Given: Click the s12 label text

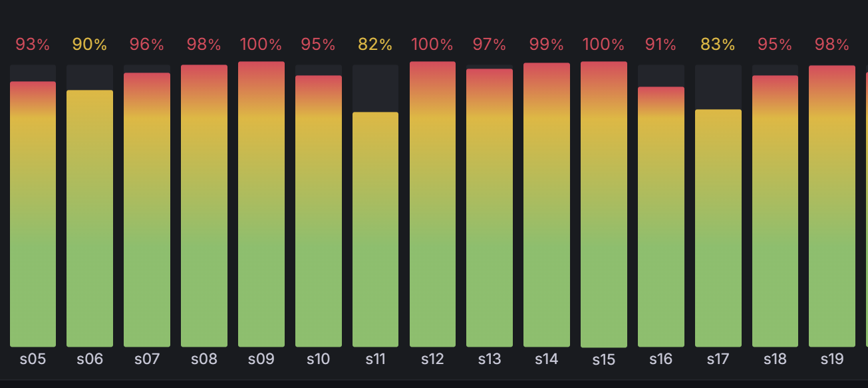Looking at the screenshot, I should pos(432,359).
